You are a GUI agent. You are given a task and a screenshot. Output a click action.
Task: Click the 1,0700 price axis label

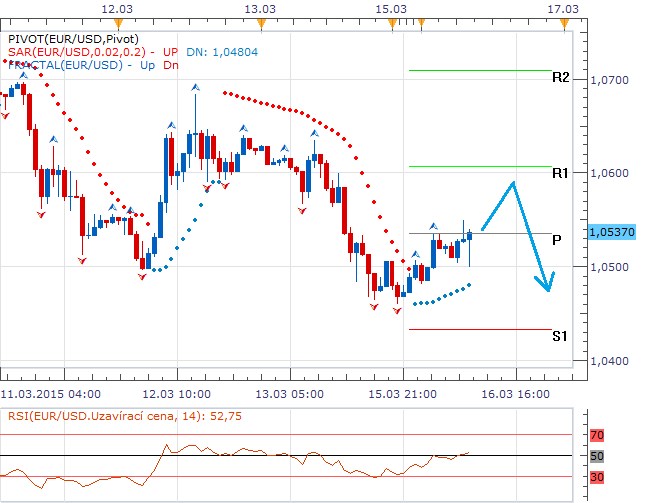point(610,79)
